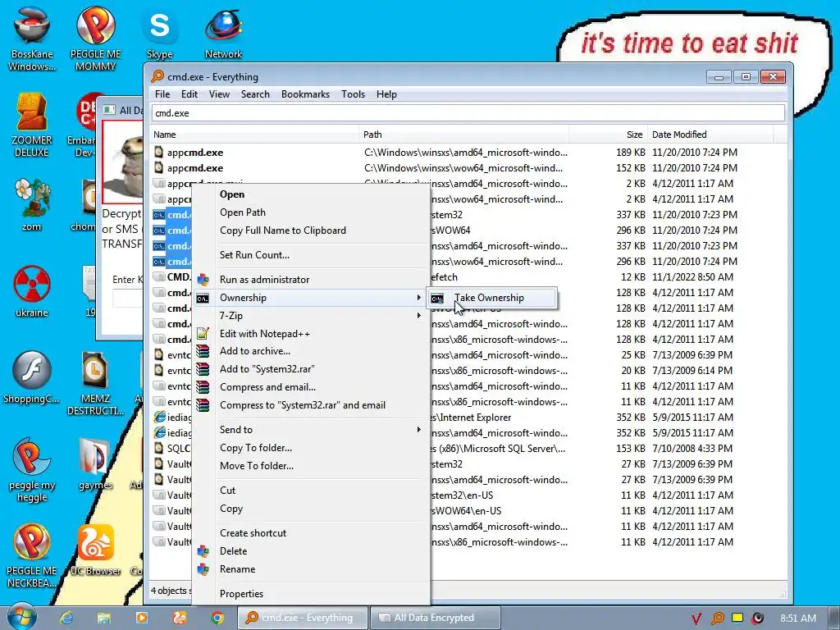The width and height of the screenshot is (840, 630).
Task: Choose Add to "System32.rar"
Action: [311, 369]
